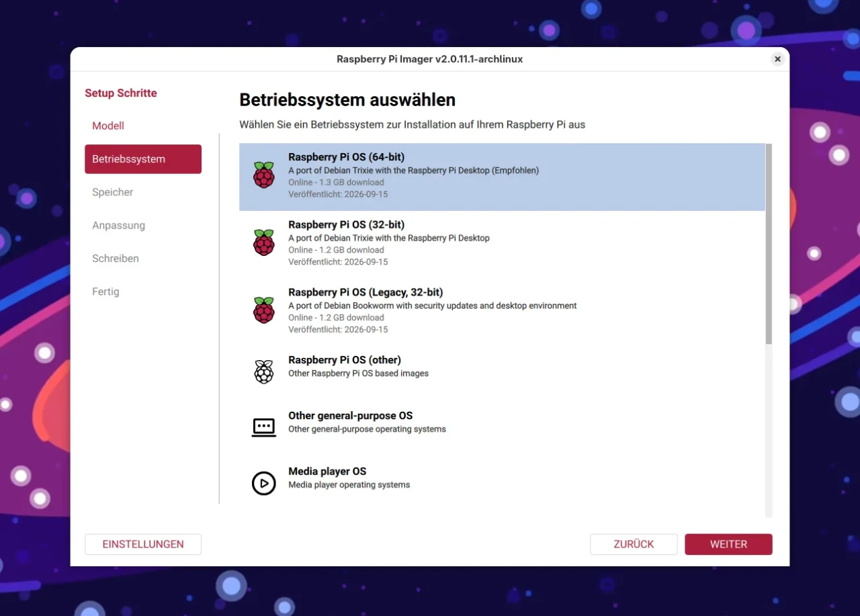This screenshot has width=860, height=616.
Task: Close the Raspberry Pi Imager window
Action: tap(777, 59)
